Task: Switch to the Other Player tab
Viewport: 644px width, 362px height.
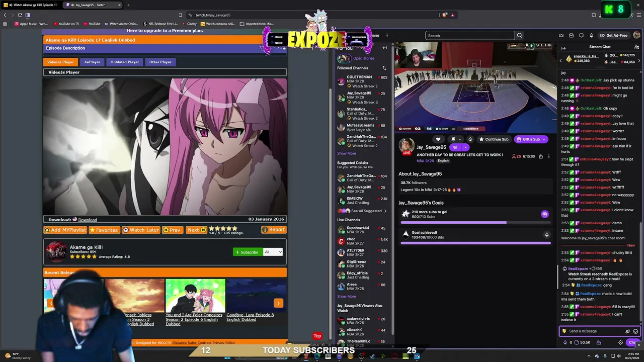Action: point(160,62)
